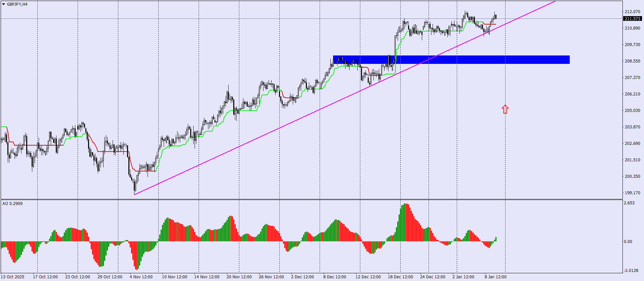Click the 2 Dec 12:00 time label

303,277
